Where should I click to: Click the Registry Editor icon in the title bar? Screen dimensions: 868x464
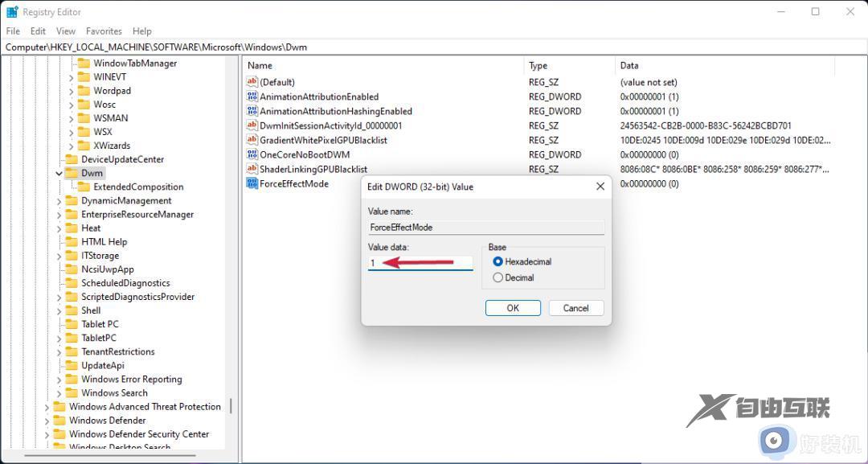pos(11,11)
